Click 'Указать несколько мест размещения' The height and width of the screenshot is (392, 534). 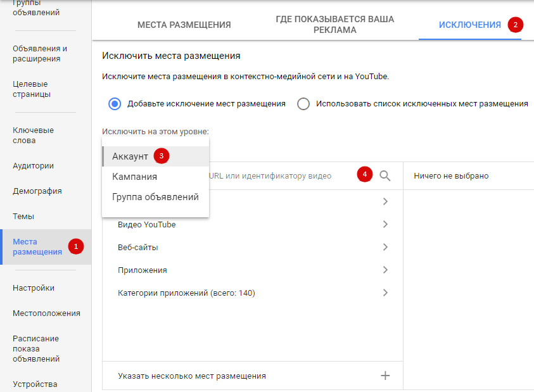point(192,376)
